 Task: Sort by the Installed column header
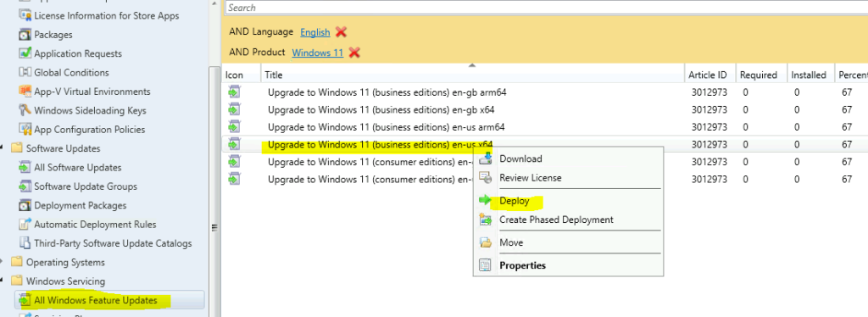(810, 75)
